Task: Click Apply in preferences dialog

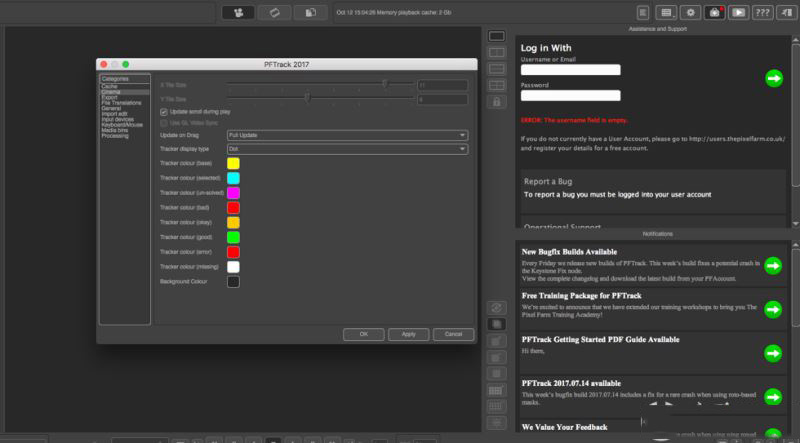Action: click(x=409, y=334)
